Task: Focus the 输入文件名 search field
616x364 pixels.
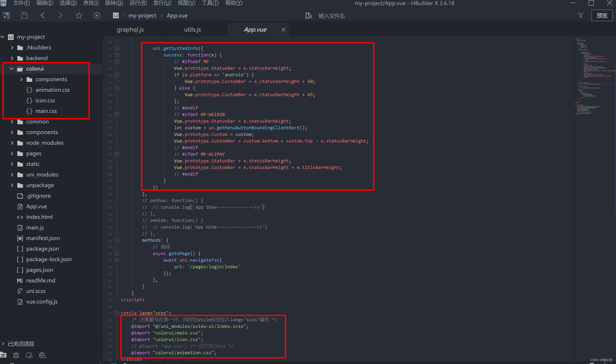Action: [331, 16]
